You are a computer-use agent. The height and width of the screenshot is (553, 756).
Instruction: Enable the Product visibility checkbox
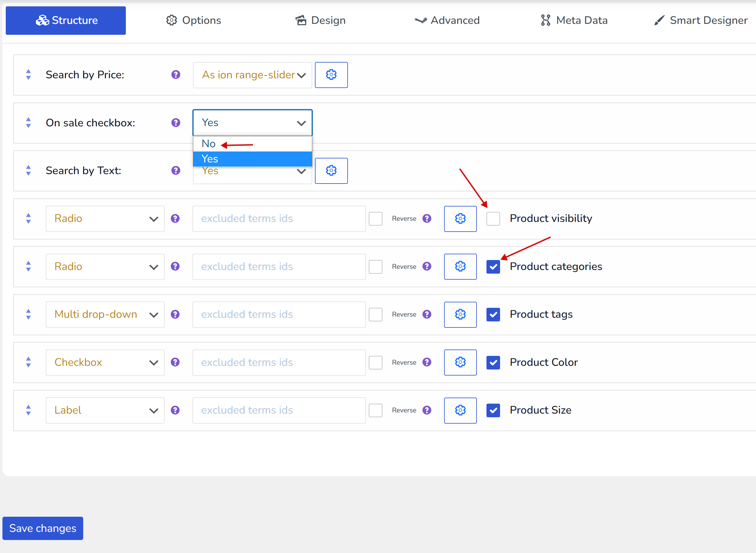coord(493,219)
